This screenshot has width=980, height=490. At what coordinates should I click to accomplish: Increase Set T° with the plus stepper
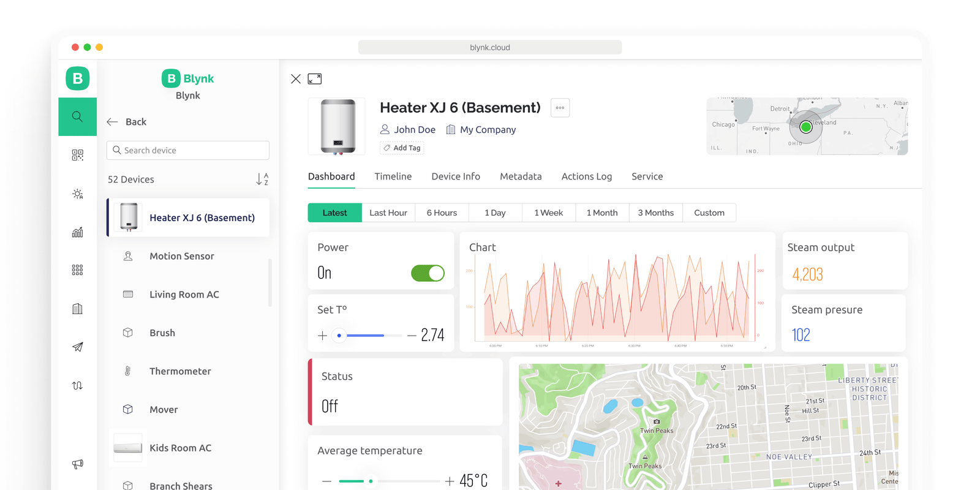[x=322, y=335]
